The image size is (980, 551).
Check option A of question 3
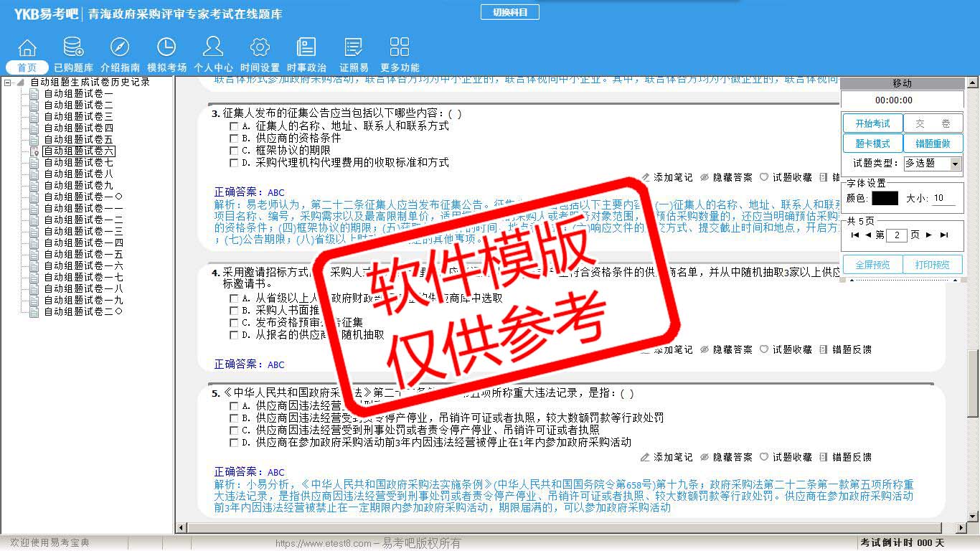[234, 126]
